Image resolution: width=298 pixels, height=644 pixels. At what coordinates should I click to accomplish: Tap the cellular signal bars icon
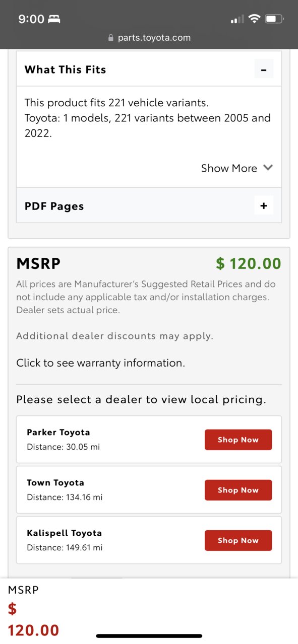[237, 19]
